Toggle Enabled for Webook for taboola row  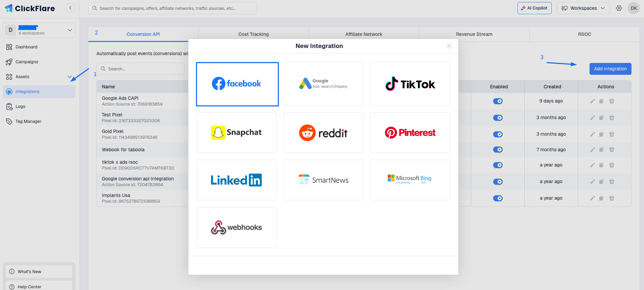pyautogui.click(x=498, y=150)
